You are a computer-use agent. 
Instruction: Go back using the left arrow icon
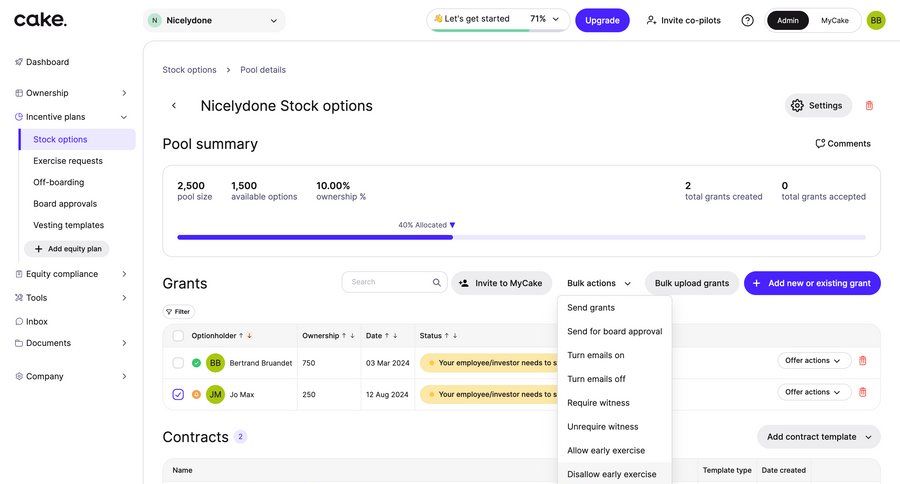(x=174, y=106)
